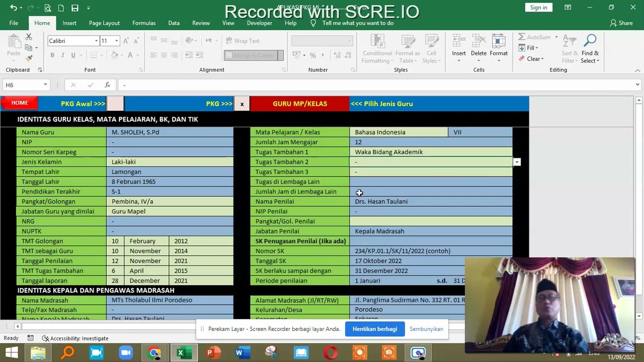Click the Nama Guru cell M. SHOLEH, S.Pd
The width and height of the screenshot is (644, 362).
170,132
